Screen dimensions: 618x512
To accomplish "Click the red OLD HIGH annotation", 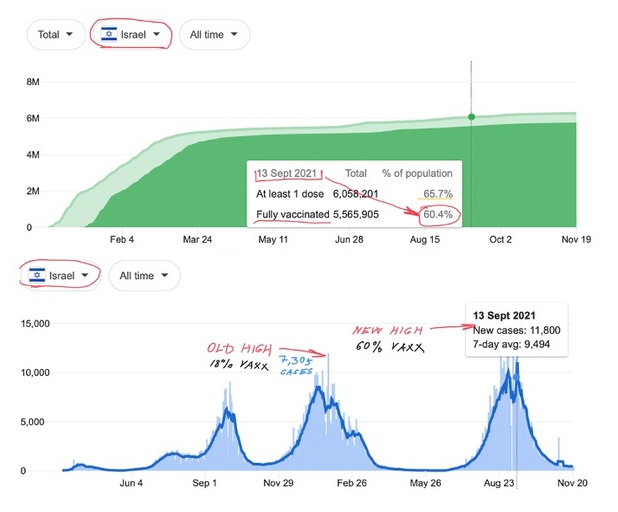I will [234, 347].
